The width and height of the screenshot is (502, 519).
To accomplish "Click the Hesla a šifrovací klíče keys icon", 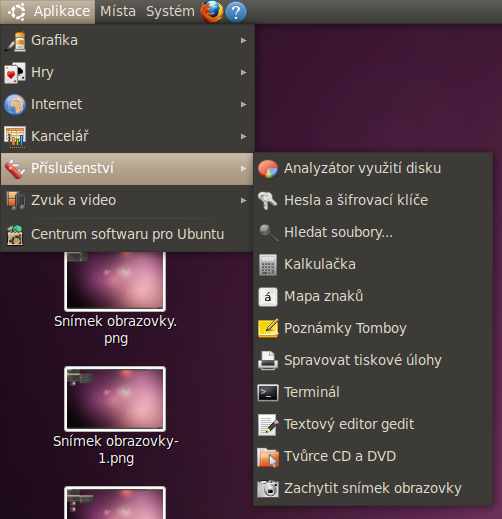I will point(267,201).
